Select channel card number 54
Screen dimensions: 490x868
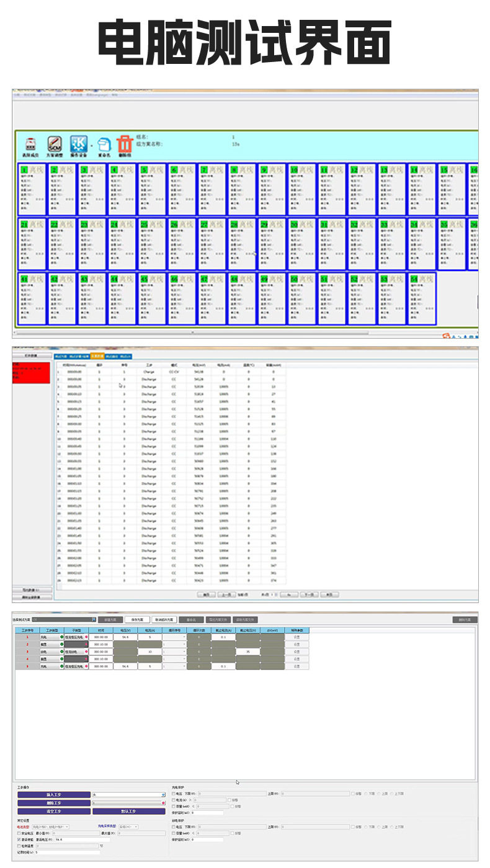pyautogui.click(x=422, y=298)
